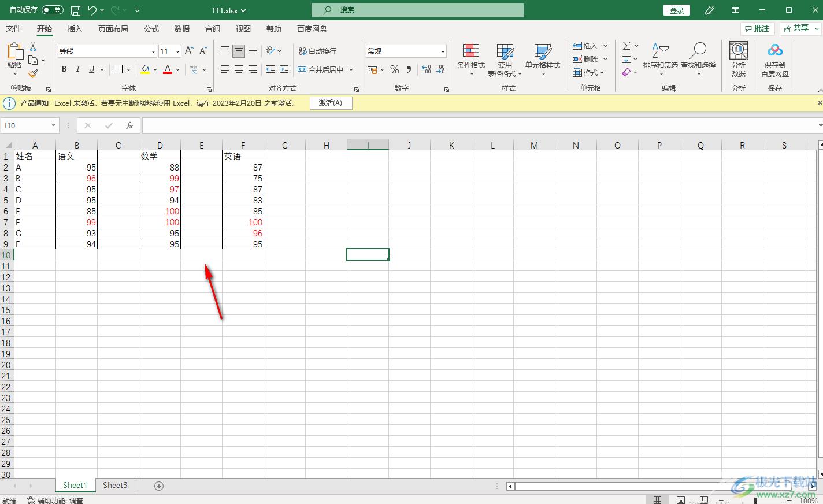Open number format dropdown (常规)
This screenshot has width=823, height=504.
coord(443,51)
